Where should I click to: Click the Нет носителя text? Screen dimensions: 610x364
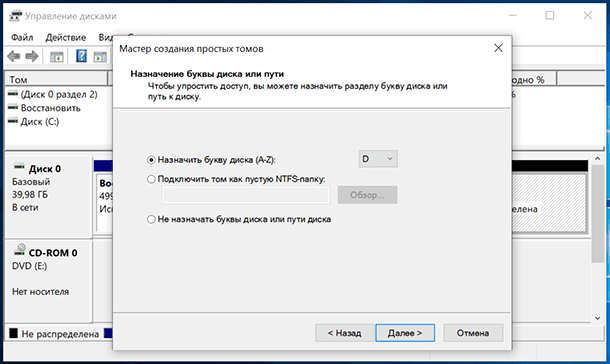coord(40,292)
